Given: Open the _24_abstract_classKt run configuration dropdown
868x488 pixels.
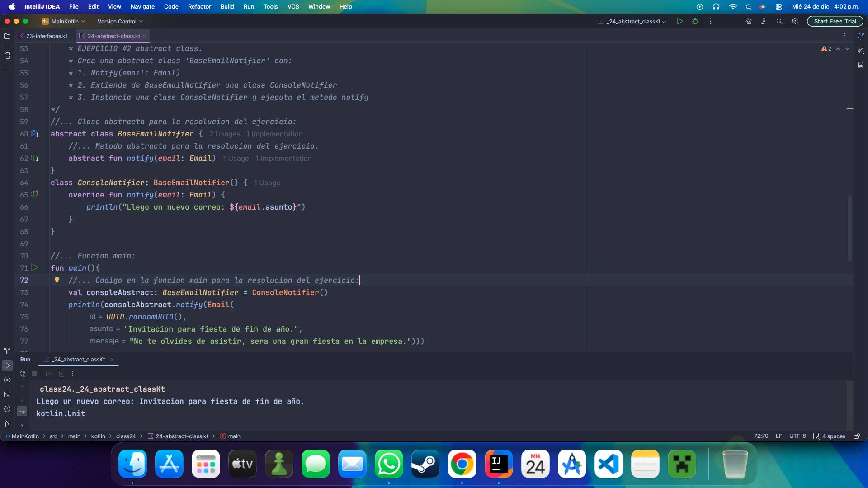Looking at the screenshot, I should pyautogui.click(x=633, y=21).
